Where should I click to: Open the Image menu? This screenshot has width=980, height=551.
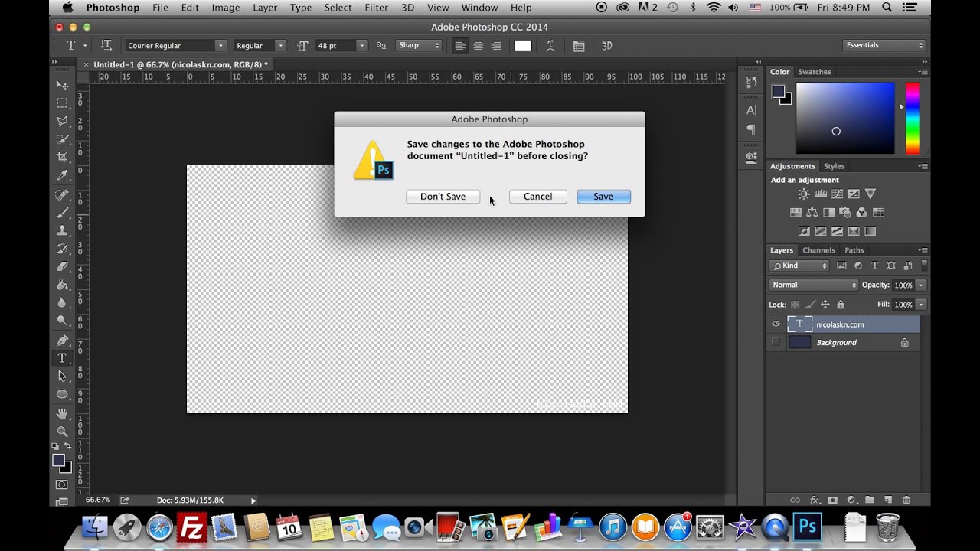click(x=226, y=8)
